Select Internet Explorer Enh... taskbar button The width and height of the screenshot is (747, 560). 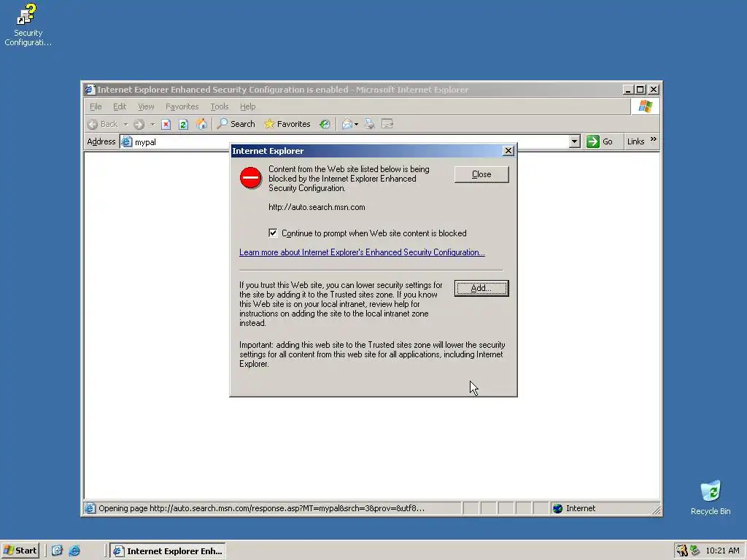[168, 551]
